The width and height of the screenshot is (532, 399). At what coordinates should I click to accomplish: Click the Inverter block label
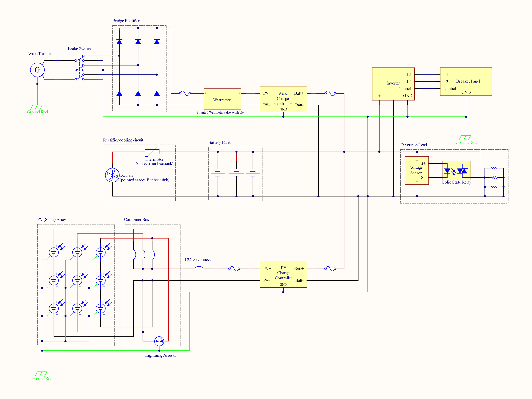[393, 83]
